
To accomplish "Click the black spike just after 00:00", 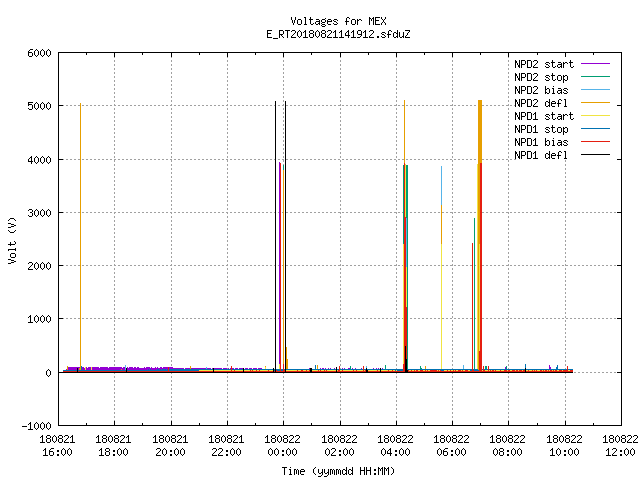I will [x=285, y=236].
